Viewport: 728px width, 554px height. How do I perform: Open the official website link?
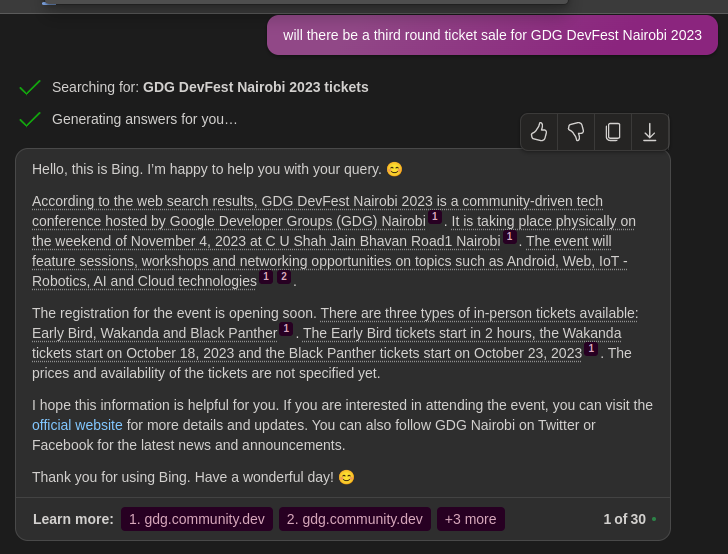(77, 425)
